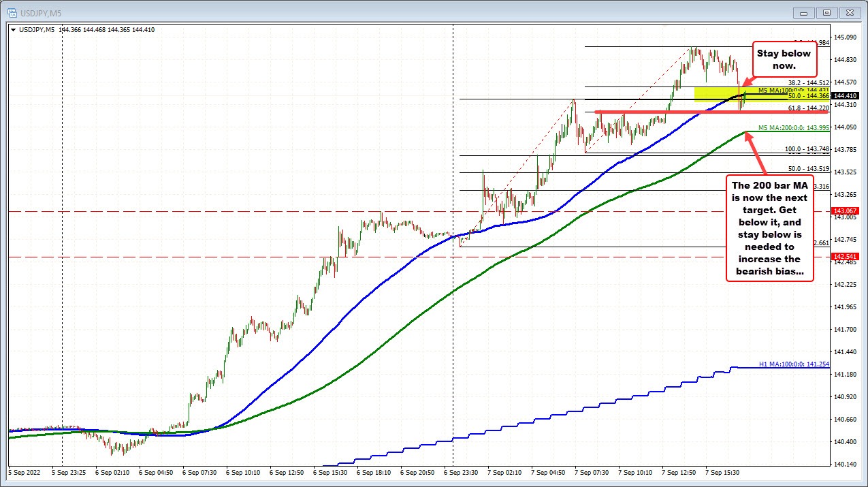Screen dimensions: 868x487
Task: Click the 140.140 value on price axis
Action: 844,465
